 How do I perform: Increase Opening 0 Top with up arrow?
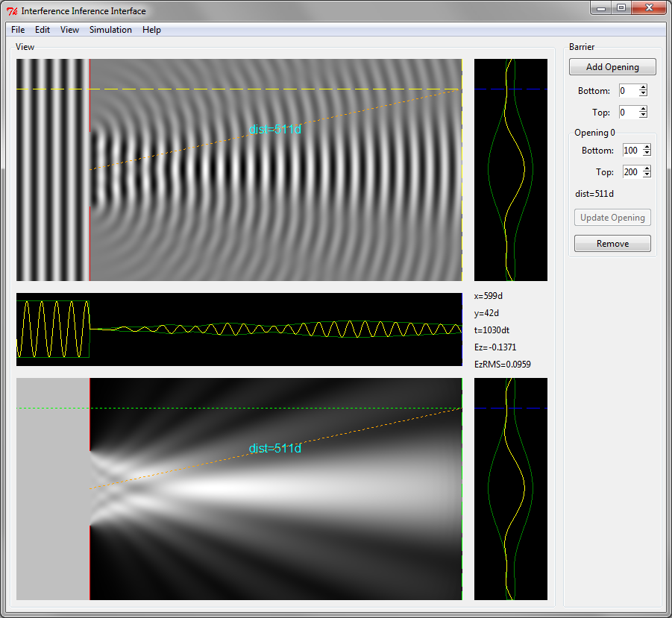[x=647, y=168]
